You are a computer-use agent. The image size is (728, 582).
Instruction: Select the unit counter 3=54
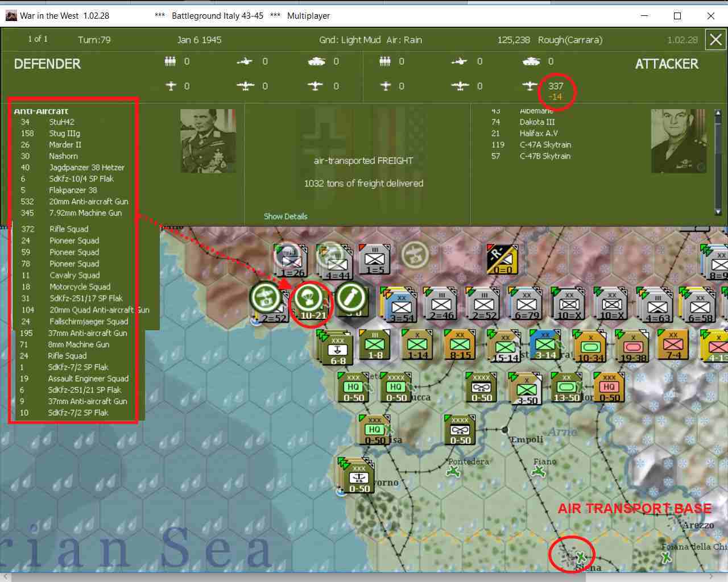401,305
